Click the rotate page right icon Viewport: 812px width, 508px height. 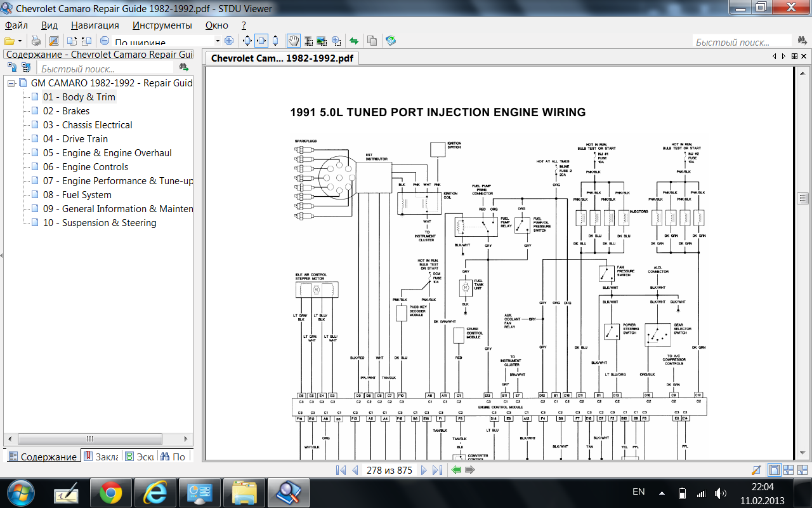86,41
